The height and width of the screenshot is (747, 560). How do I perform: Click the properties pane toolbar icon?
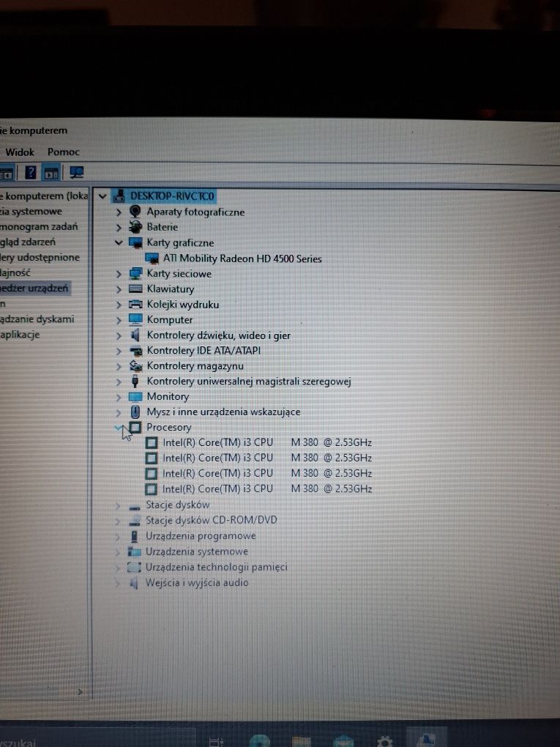[x=51, y=172]
